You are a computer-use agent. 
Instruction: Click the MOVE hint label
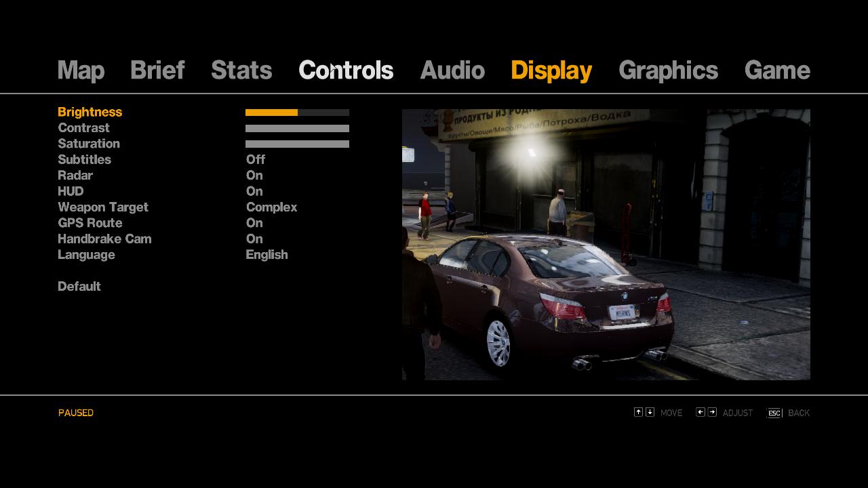(671, 413)
